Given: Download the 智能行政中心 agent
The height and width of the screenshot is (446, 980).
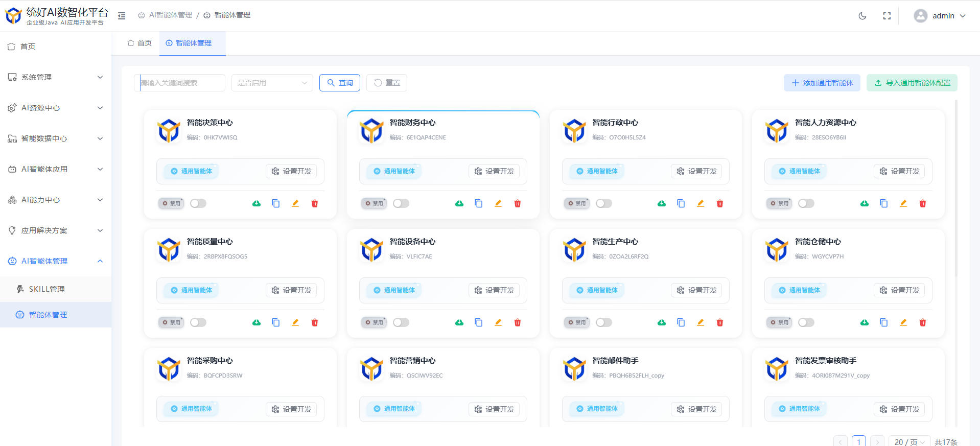Looking at the screenshot, I should (662, 203).
